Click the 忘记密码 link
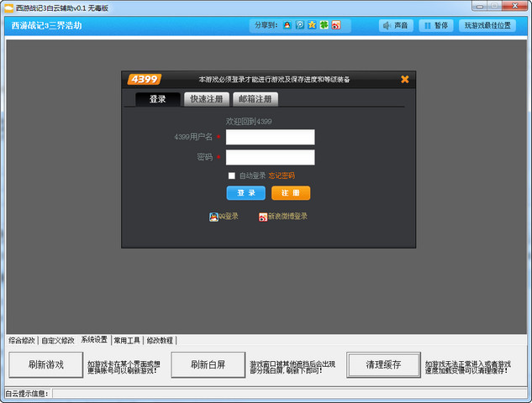 [282, 175]
